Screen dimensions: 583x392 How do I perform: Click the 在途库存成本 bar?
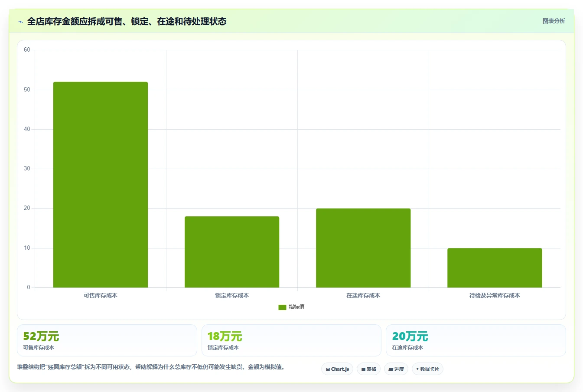click(363, 248)
